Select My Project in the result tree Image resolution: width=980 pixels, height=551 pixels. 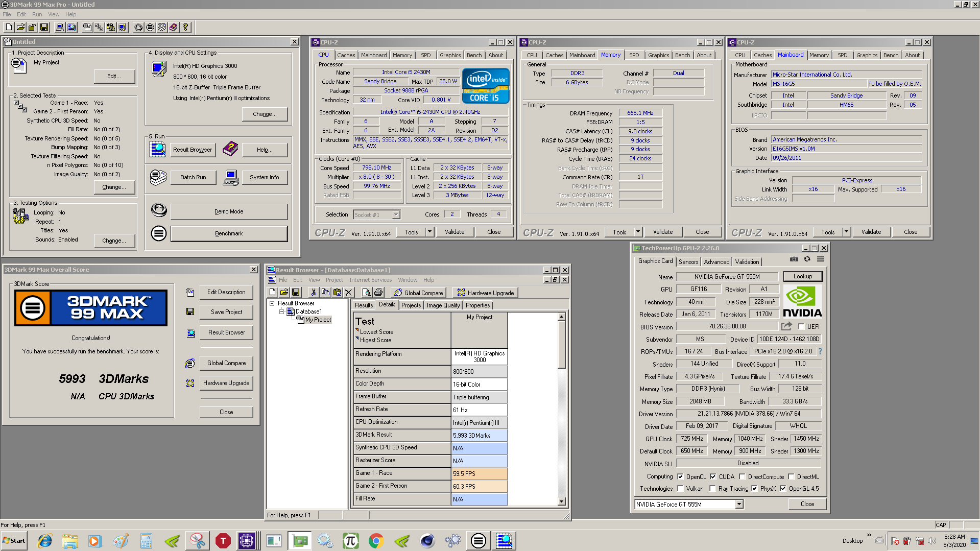[318, 320]
